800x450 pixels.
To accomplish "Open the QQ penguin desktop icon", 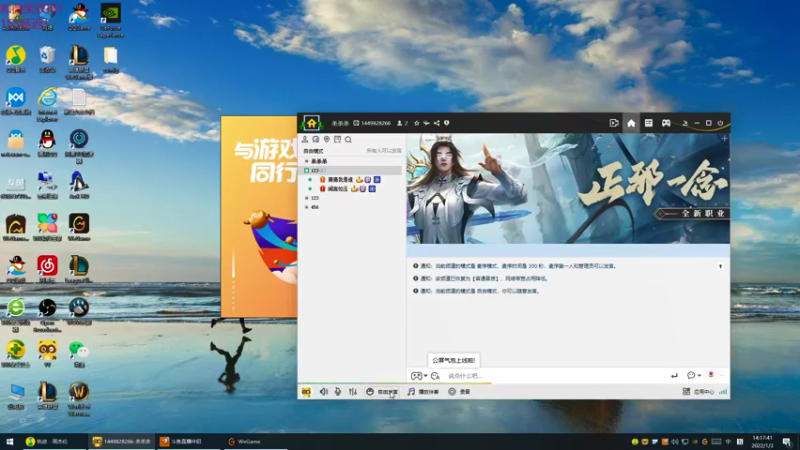I will pos(47,142).
